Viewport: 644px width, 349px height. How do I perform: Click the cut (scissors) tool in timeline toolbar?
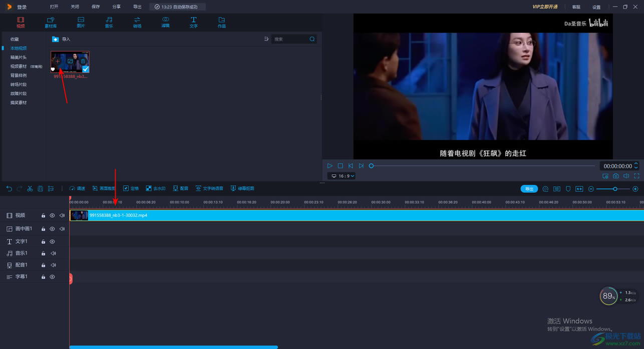[x=30, y=189]
